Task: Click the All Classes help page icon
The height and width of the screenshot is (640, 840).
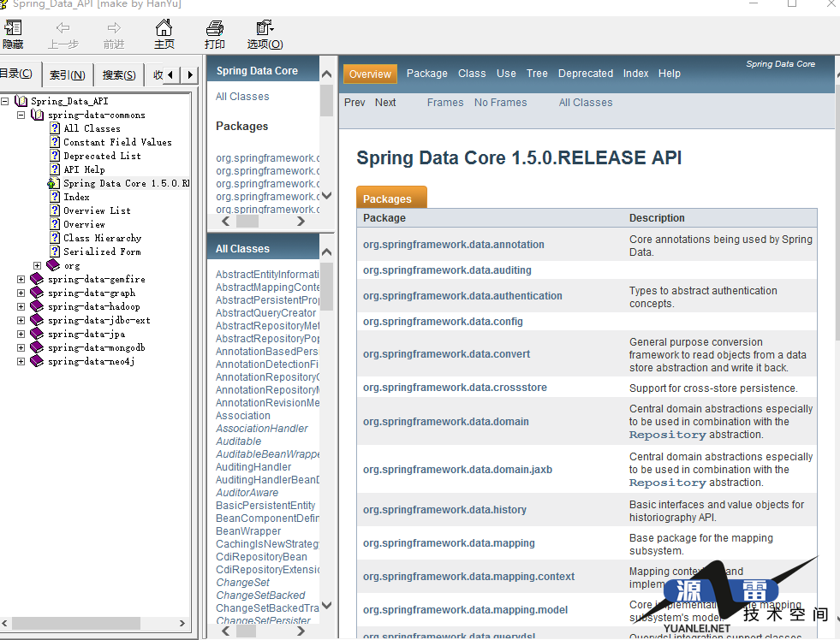Action: (55, 127)
